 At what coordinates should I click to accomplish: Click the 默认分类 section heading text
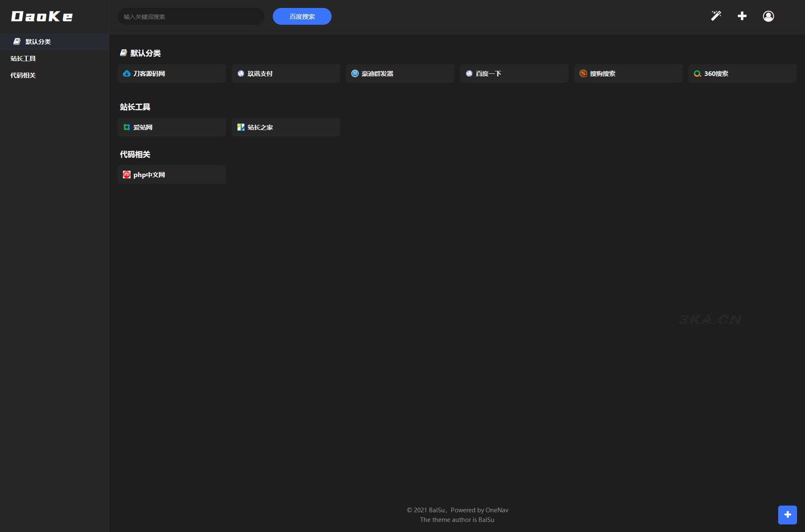(146, 53)
